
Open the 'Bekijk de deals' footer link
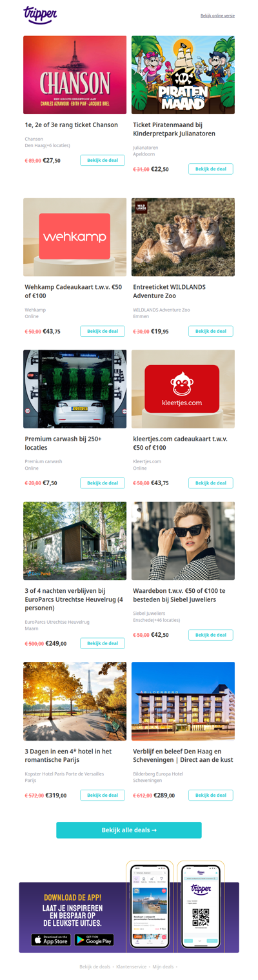pyautogui.click(x=95, y=966)
